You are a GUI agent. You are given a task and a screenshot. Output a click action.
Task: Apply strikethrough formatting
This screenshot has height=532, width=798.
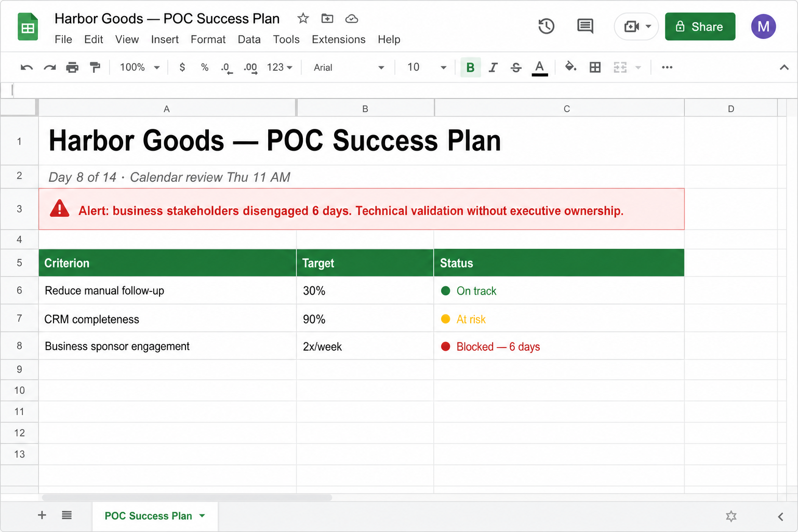tap(516, 68)
